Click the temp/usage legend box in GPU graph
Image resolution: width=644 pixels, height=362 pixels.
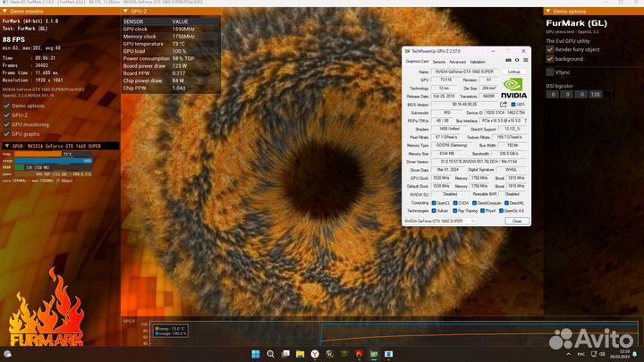(x=171, y=331)
